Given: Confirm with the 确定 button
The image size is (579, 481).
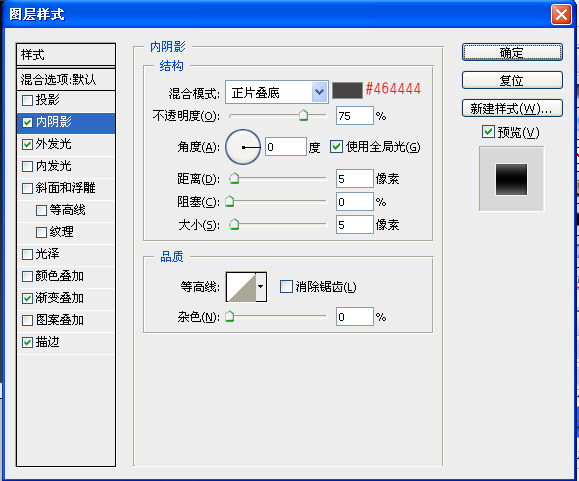Looking at the screenshot, I should pyautogui.click(x=512, y=52).
